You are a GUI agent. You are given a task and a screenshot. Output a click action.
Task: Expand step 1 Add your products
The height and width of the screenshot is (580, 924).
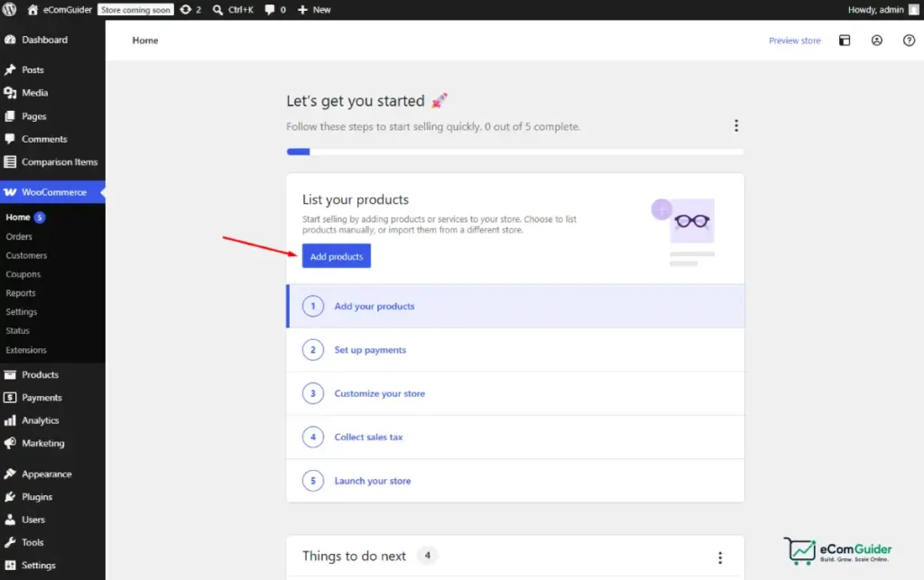pos(515,306)
